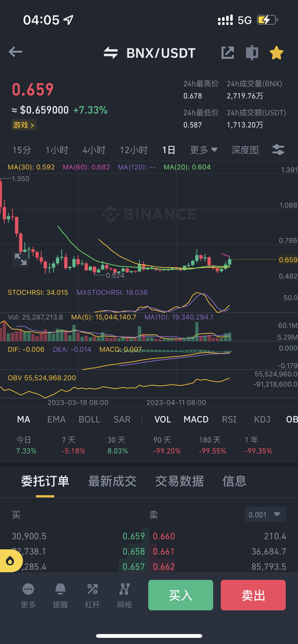The width and height of the screenshot is (298, 644).
Task: Toggle the KDJ sub-indicator
Action: tap(262, 419)
